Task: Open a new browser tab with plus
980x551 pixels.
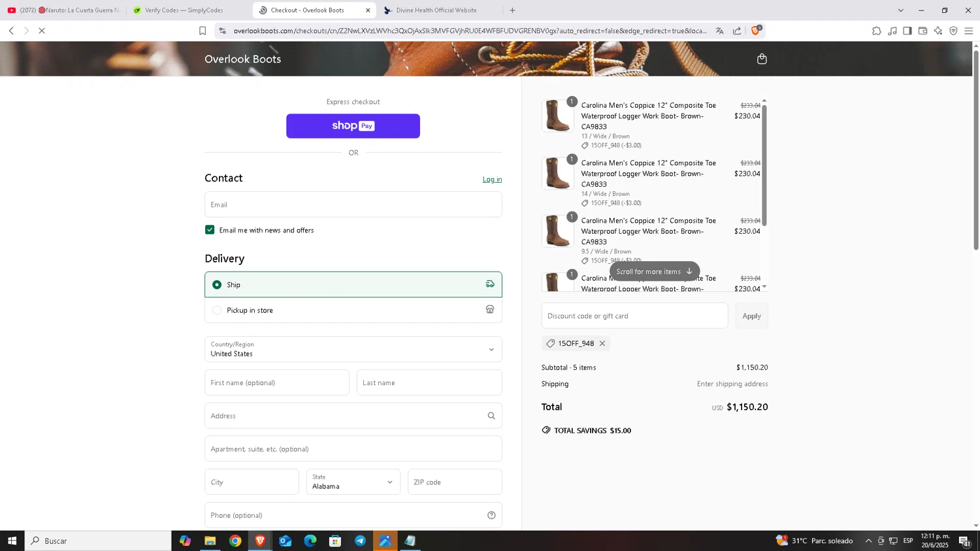Action: click(512, 10)
